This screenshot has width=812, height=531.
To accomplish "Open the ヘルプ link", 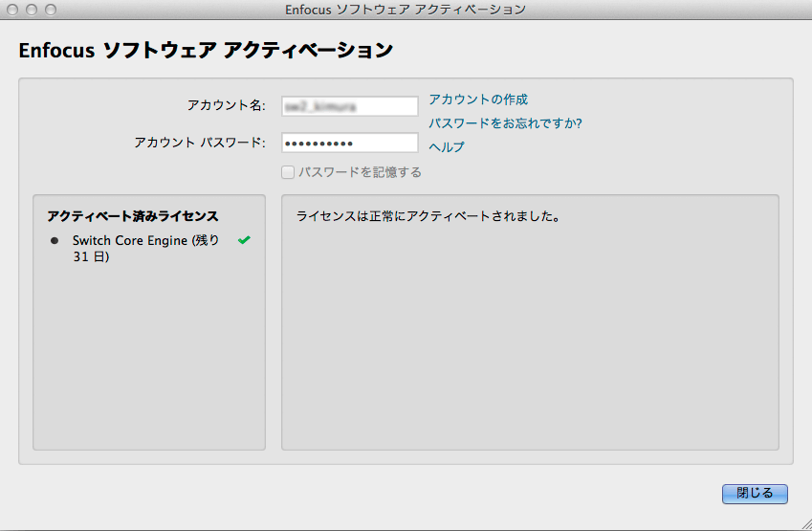I will tap(446, 147).
